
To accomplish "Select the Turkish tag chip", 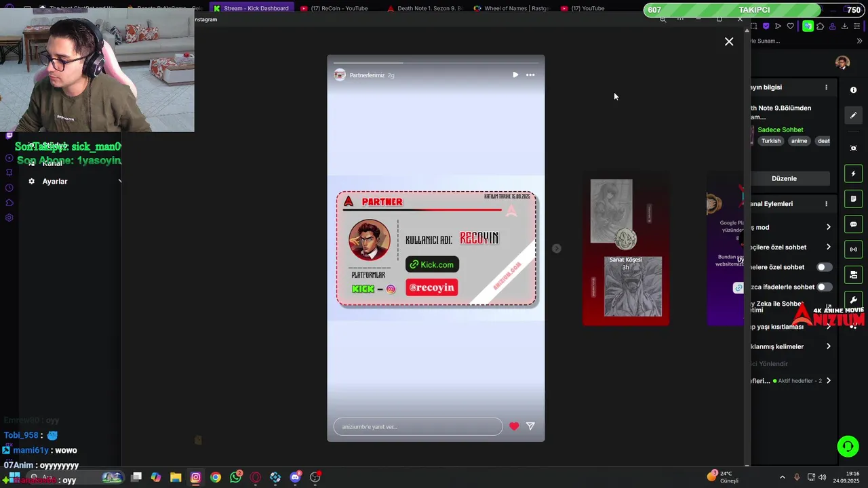I will [771, 141].
